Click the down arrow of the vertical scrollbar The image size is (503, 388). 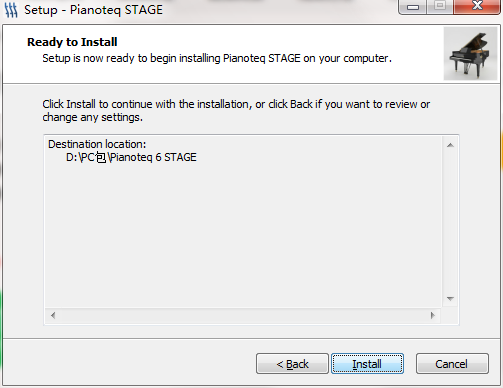pyautogui.click(x=450, y=299)
